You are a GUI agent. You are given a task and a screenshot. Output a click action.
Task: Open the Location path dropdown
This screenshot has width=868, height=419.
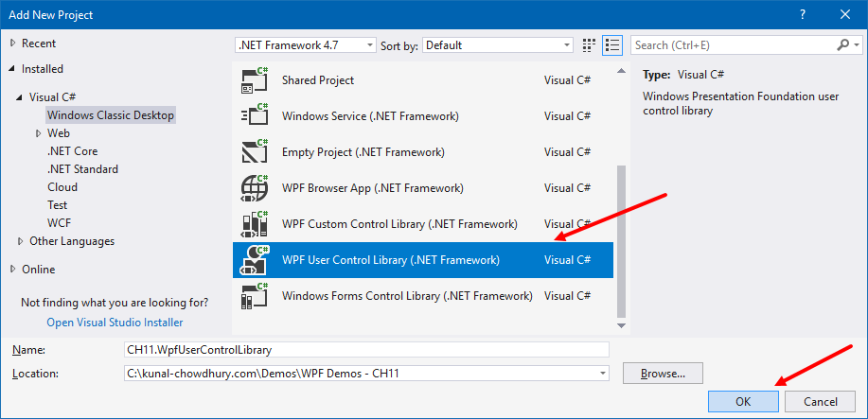click(x=602, y=374)
